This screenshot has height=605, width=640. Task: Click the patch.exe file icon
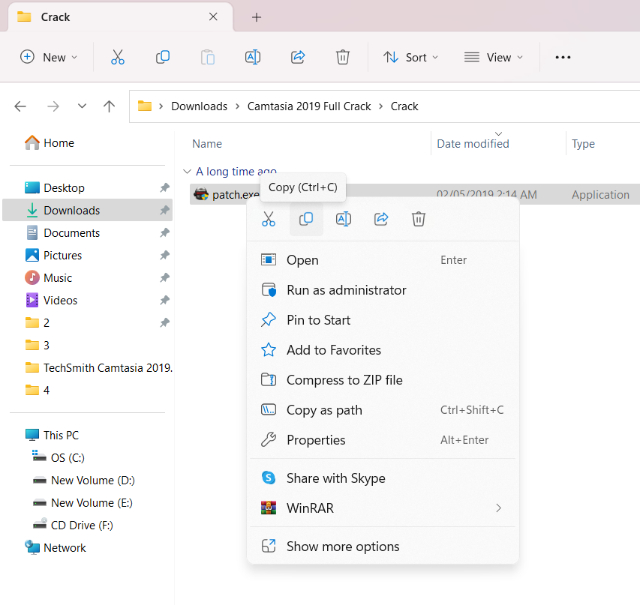point(201,194)
